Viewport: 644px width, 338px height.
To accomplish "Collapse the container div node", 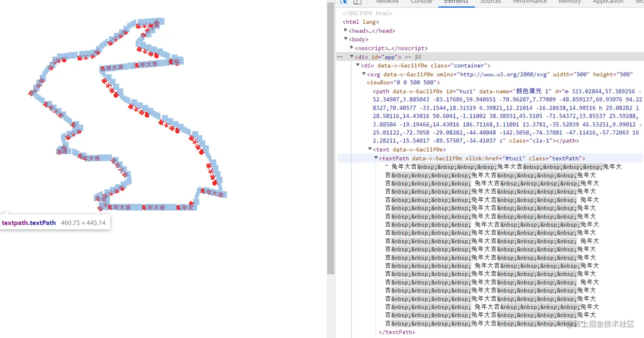I will tap(358, 65).
